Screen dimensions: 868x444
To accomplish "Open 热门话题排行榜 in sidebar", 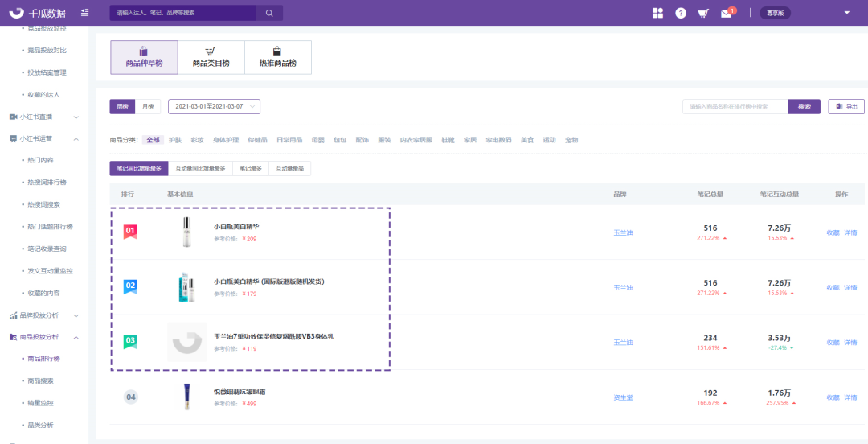I will pyautogui.click(x=50, y=227).
